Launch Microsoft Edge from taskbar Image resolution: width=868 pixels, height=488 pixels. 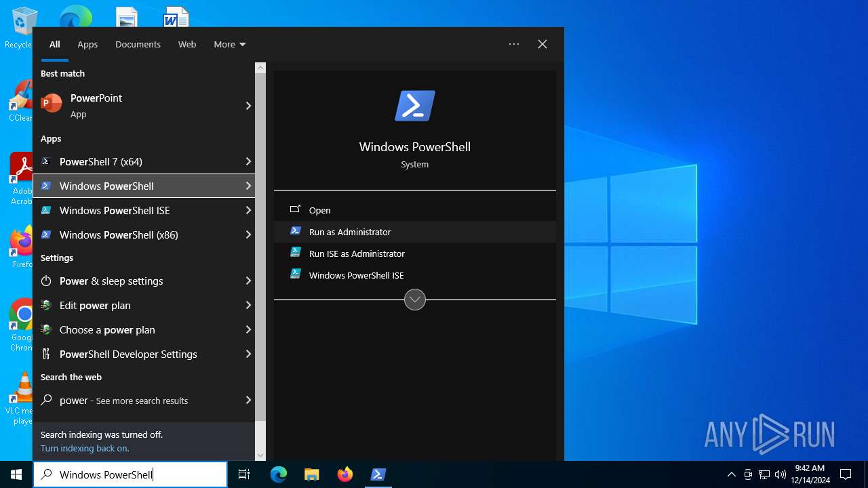279,474
